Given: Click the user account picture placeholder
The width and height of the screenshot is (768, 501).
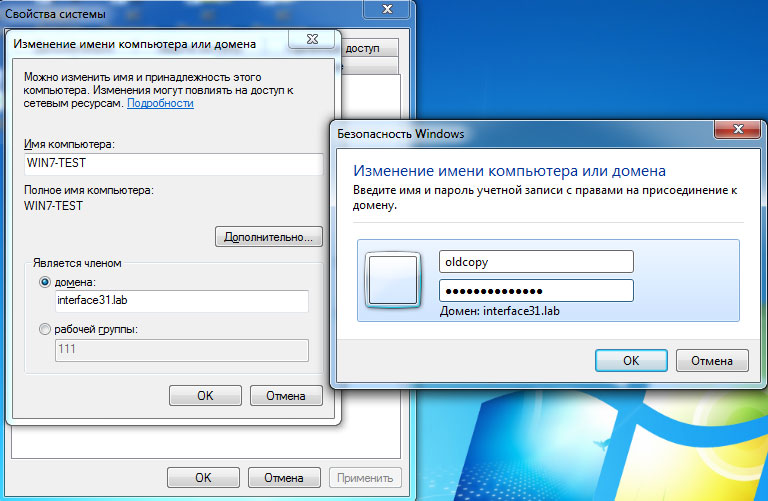Looking at the screenshot, I should pos(393,280).
